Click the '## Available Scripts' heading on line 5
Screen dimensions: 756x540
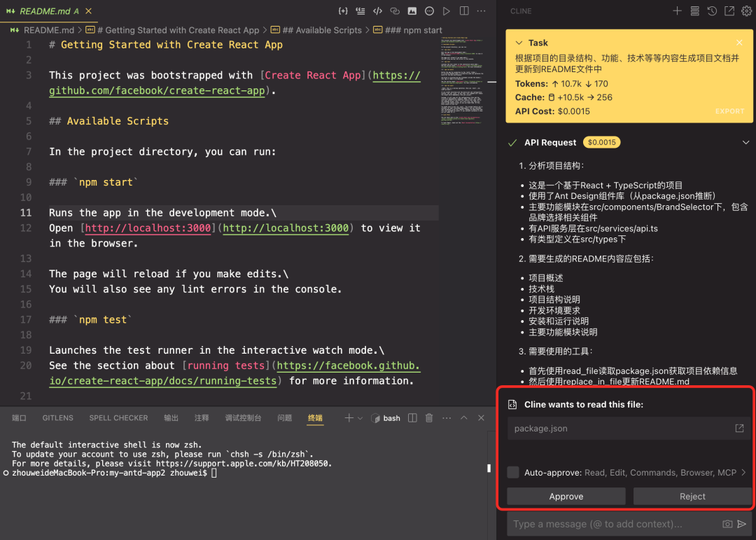(x=109, y=121)
